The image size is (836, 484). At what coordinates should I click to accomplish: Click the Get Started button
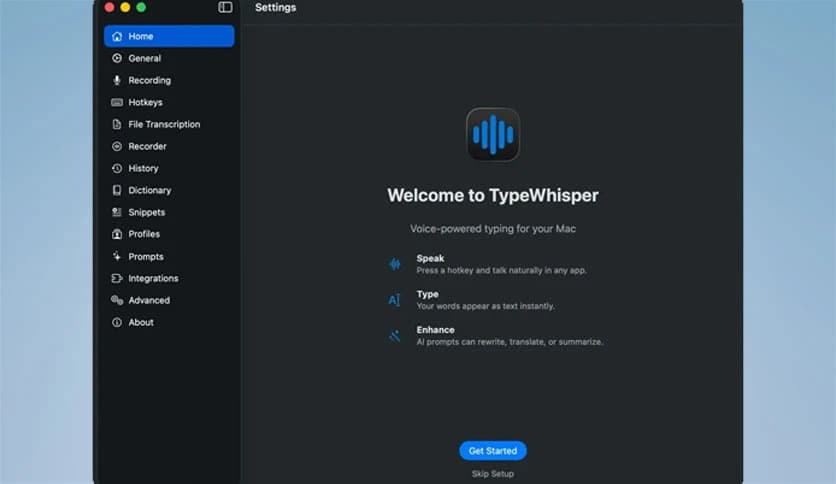[x=493, y=451]
